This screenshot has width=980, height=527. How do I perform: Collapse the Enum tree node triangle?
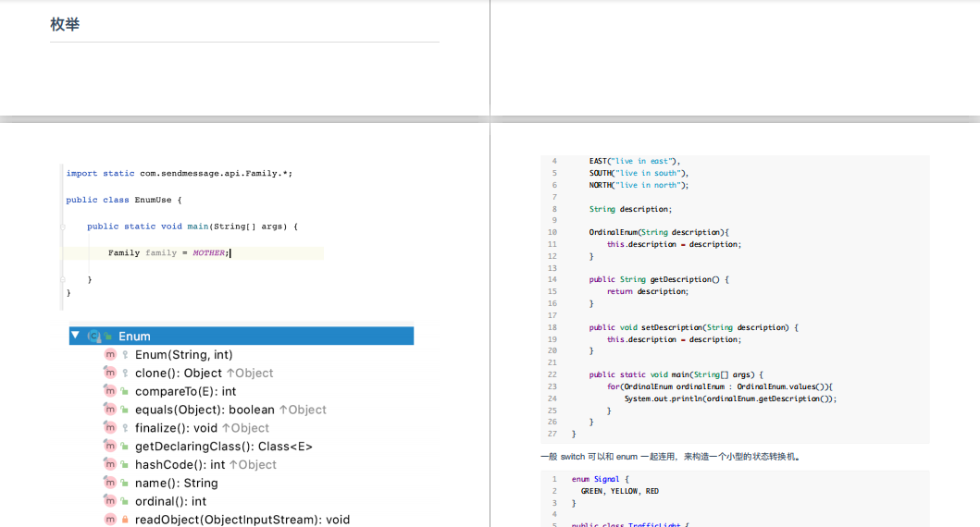click(75, 336)
